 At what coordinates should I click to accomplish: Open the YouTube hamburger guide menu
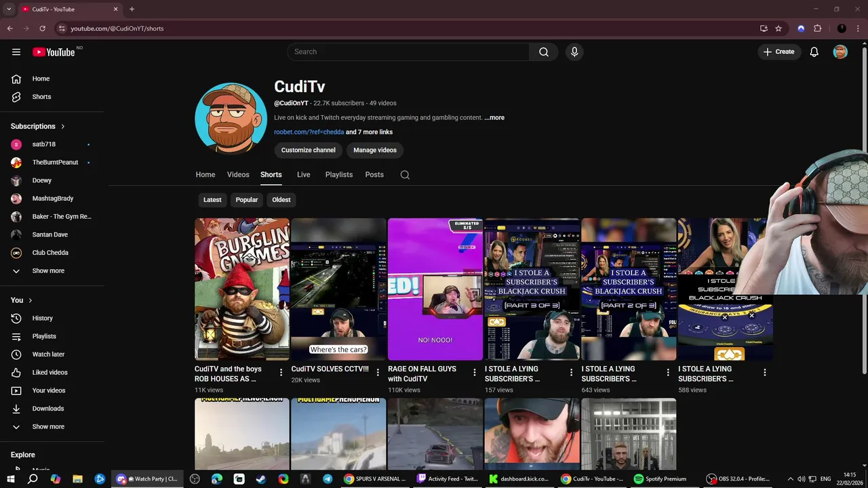[16, 52]
